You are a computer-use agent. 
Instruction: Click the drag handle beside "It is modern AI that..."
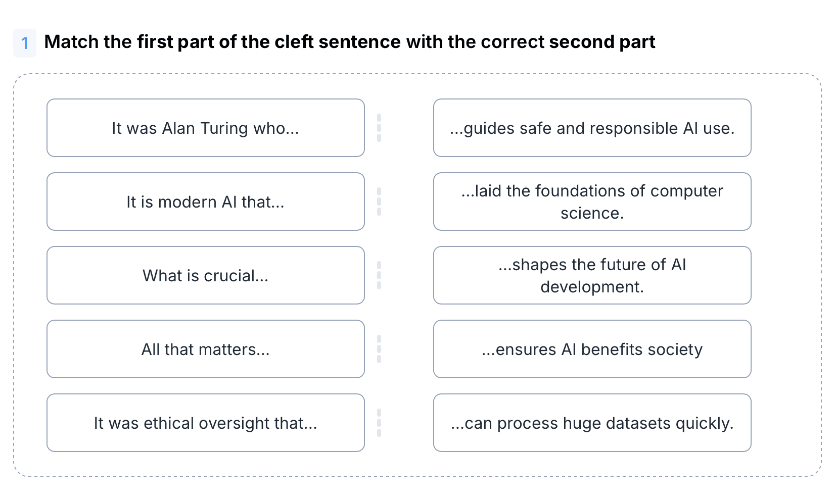tap(379, 201)
